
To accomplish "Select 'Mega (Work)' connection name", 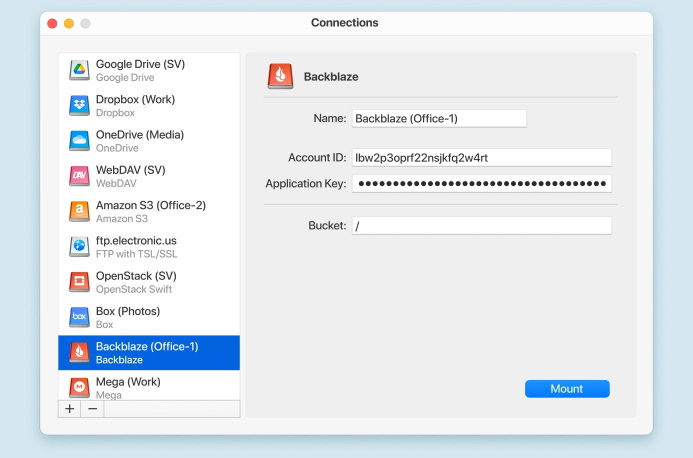I will [128, 382].
